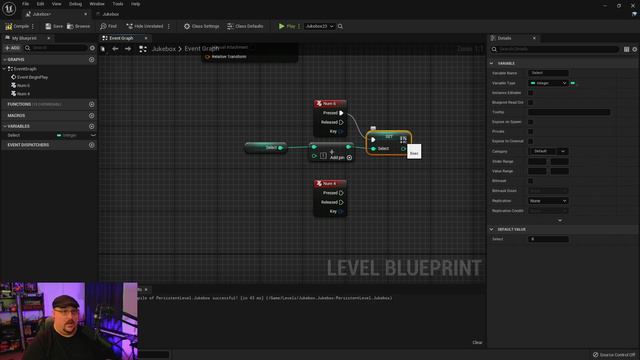Click the container type pill beside Variable Type

(x=573, y=83)
